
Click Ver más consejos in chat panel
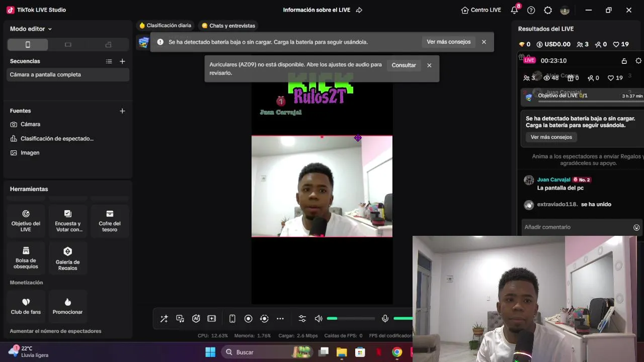tap(551, 137)
